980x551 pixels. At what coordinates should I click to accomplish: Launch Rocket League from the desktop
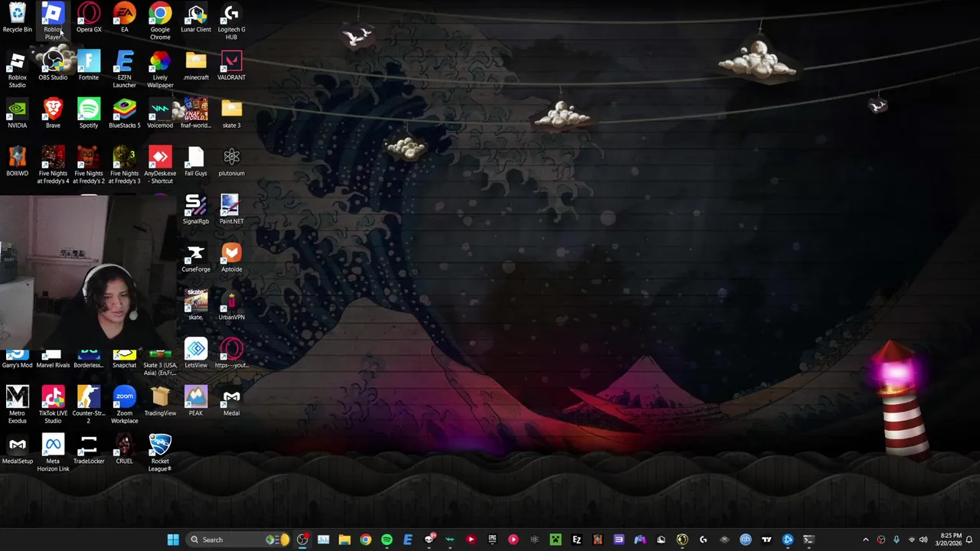pyautogui.click(x=160, y=454)
